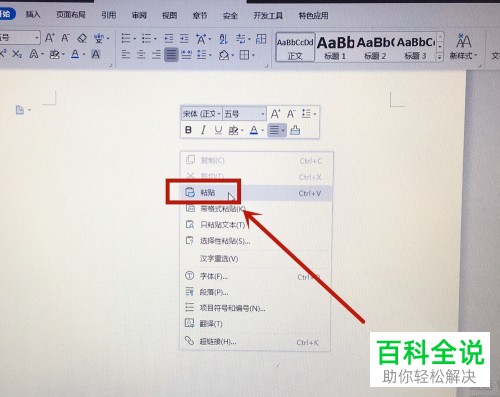Click the paragraph layout icon in page margin
Image resolution: width=500 pixels, height=397 pixels.
(20, 110)
